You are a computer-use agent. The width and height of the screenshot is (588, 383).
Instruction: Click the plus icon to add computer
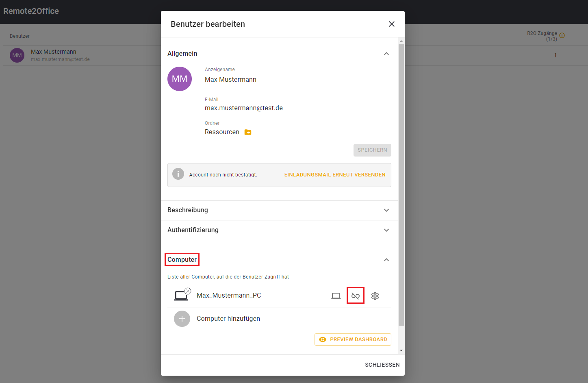pos(182,319)
